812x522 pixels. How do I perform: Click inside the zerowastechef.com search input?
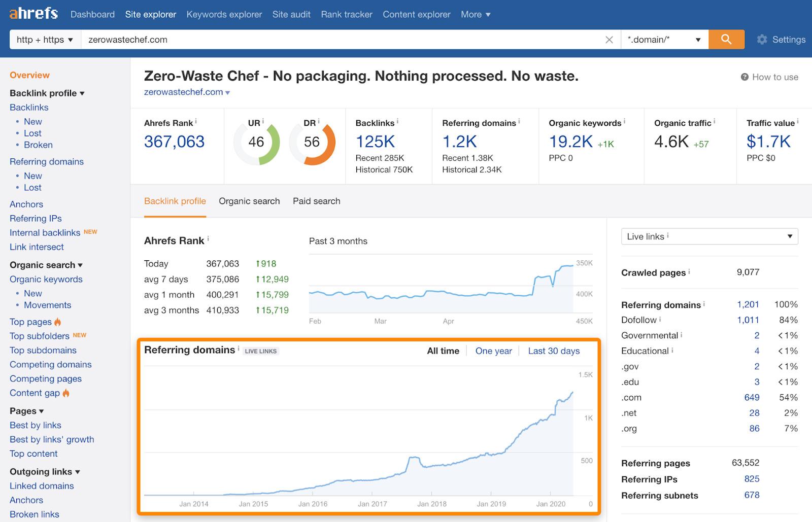[304, 39]
